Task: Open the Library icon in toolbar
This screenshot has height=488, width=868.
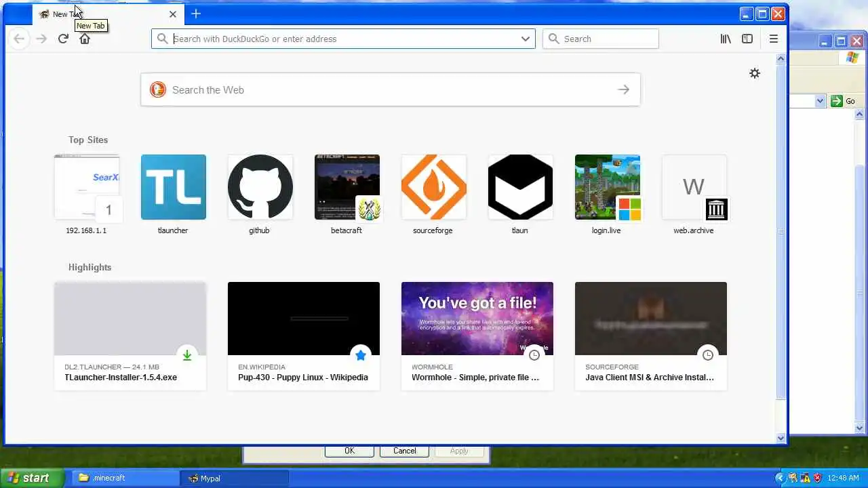Action: pyautogui.click(x=726, y=39)
